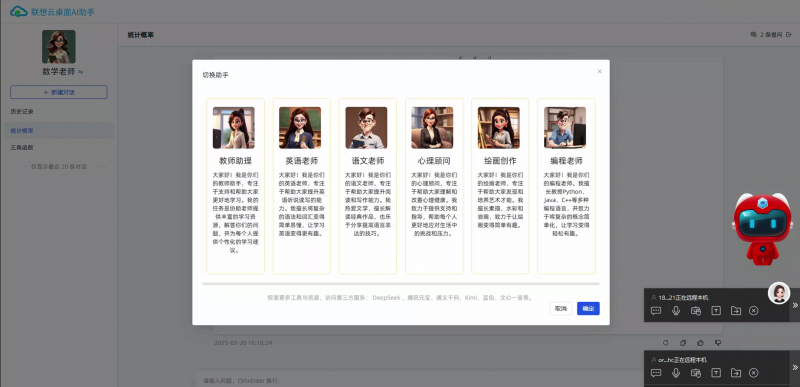Click remote control mouse icon in or...hc panel

coord(696,373)
